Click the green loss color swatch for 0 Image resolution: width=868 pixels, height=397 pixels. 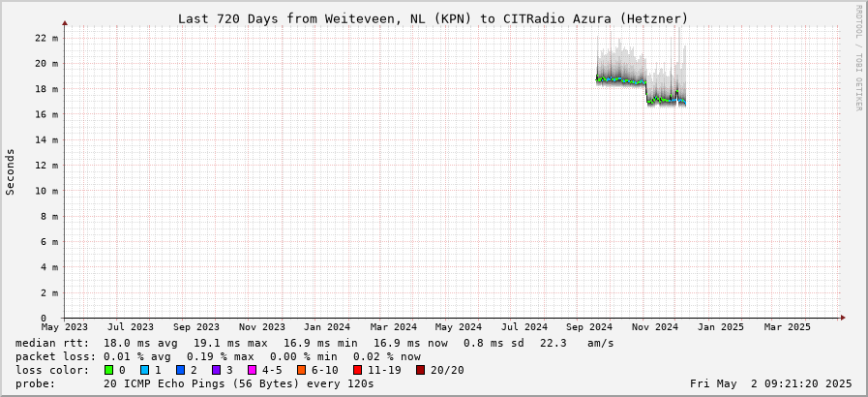[108, 370]
